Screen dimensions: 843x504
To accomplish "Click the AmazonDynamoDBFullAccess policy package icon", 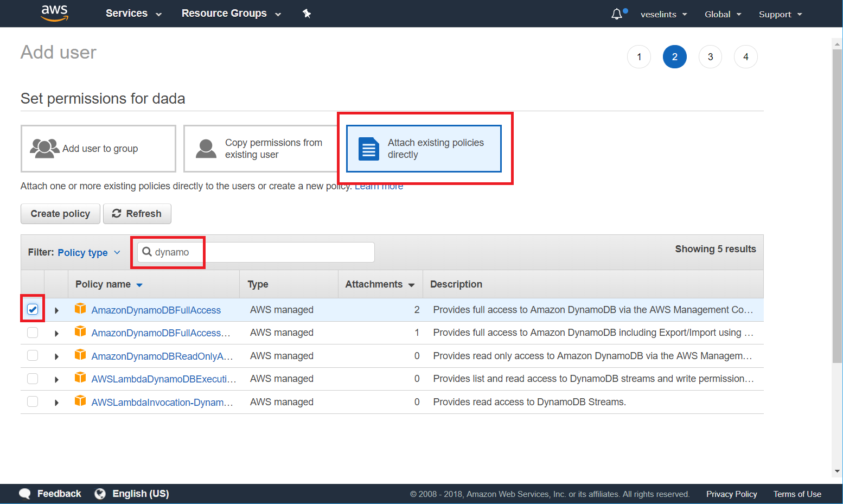I will point(80,309).
